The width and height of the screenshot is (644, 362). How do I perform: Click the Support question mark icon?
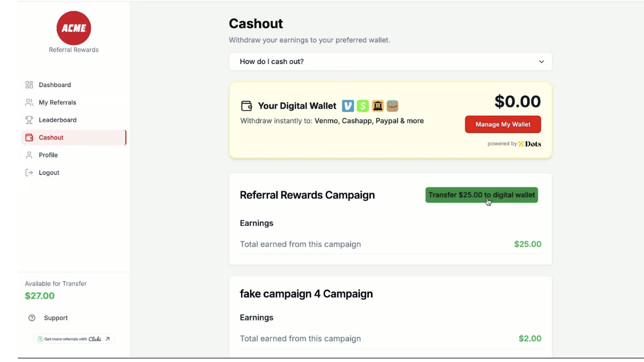point(32,318)
